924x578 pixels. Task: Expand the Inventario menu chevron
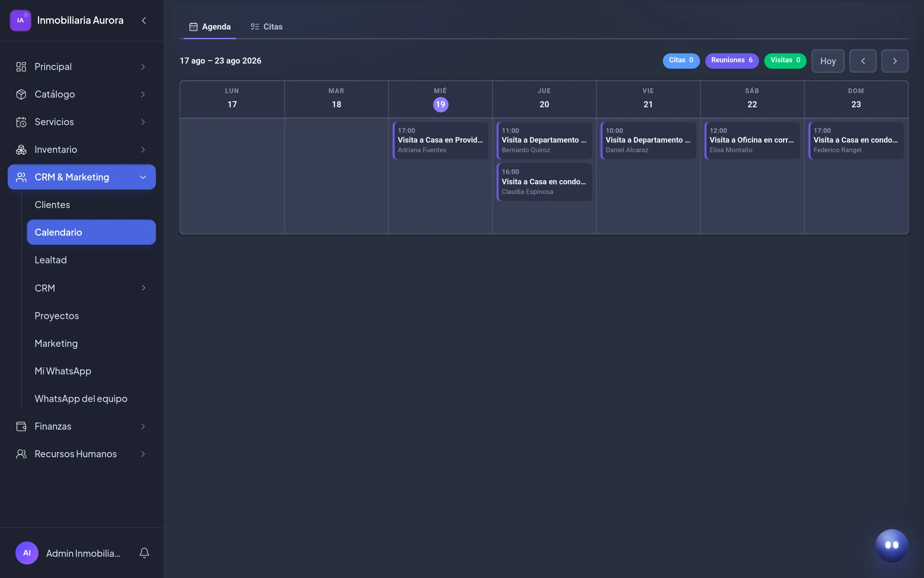(143, 149)
